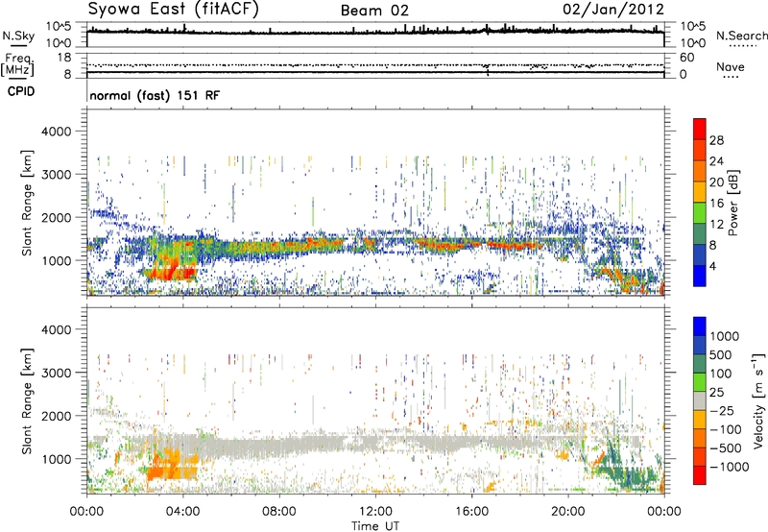Select the "Freq. [MHz]" axis label
The width and height of the screenshot is (768, 532).
(17, 65)
